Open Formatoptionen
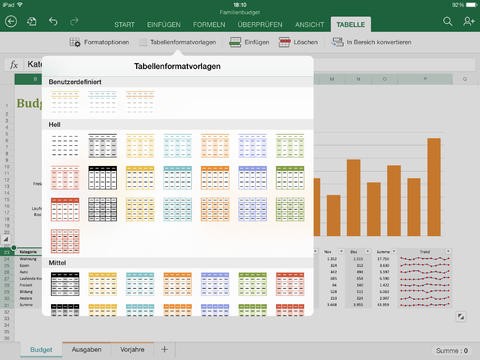Screen dimensions: 480x360 pyautogui.click(x=99, y=42)
